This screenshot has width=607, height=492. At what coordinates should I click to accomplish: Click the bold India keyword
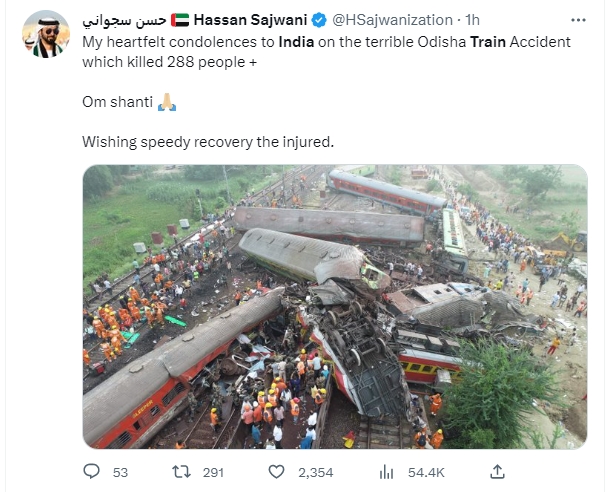coord(296,42)
